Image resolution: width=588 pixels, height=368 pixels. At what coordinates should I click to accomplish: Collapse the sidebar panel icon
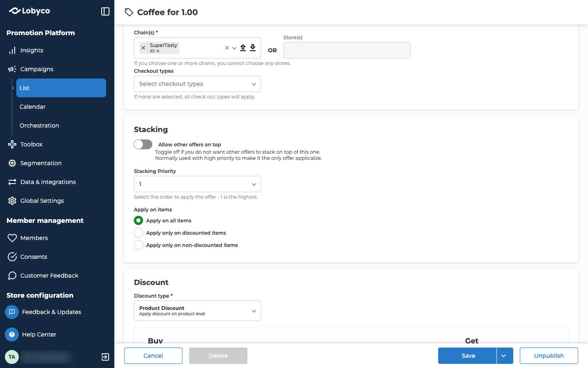(x=105, y=11)
